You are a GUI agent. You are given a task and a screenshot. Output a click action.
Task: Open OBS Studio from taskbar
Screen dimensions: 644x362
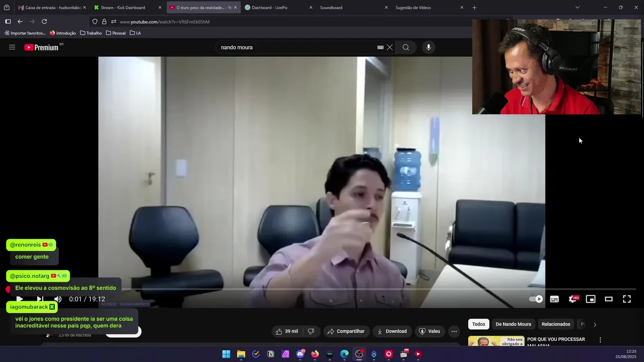tap(359, 354)
